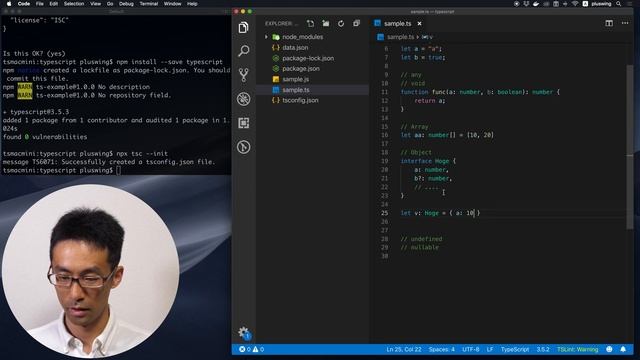Viewport: 640px width, 360px height.
Task: Switch to the sample.ts tab
Action: tap(397, 24)
